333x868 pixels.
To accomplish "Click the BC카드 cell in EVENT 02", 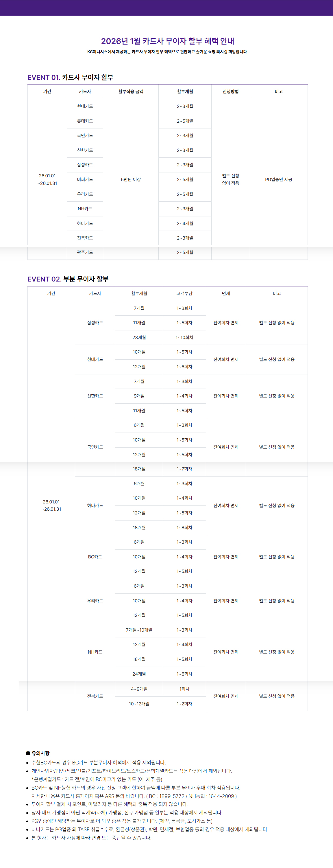I will tap(95, 557).
